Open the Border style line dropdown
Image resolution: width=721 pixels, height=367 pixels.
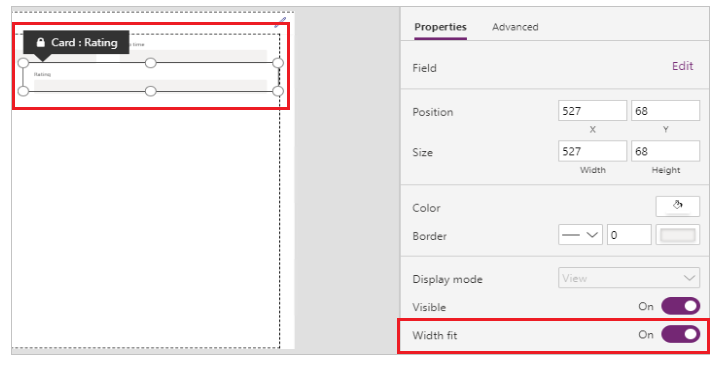[x=580, y=235]
